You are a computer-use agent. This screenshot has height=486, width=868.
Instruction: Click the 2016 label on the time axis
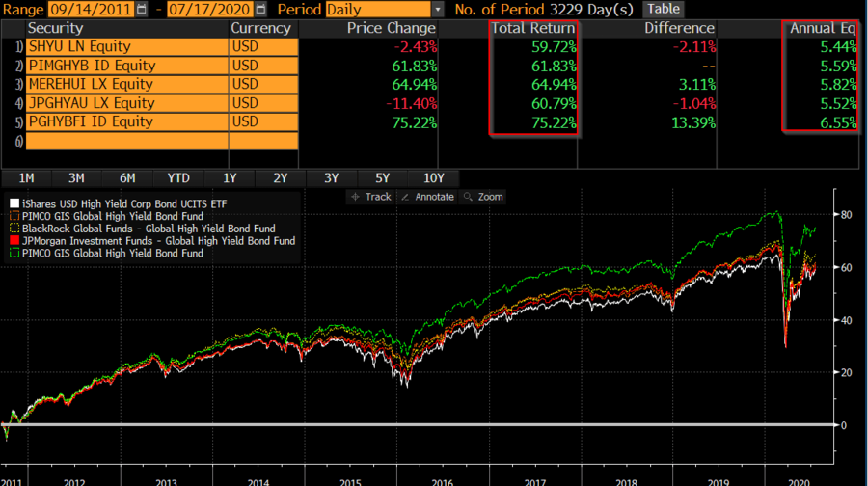pyautogui.click(x=443, y=481)
